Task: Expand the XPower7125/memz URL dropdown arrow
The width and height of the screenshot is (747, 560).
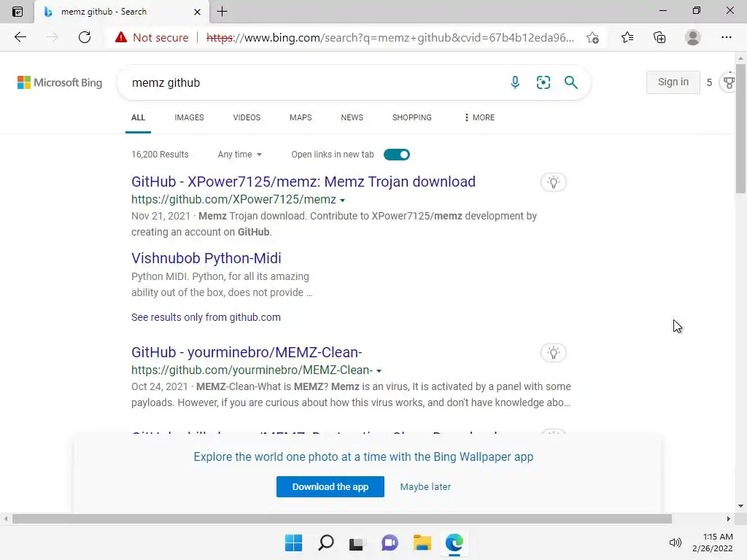Action: [x=343, y=200]
